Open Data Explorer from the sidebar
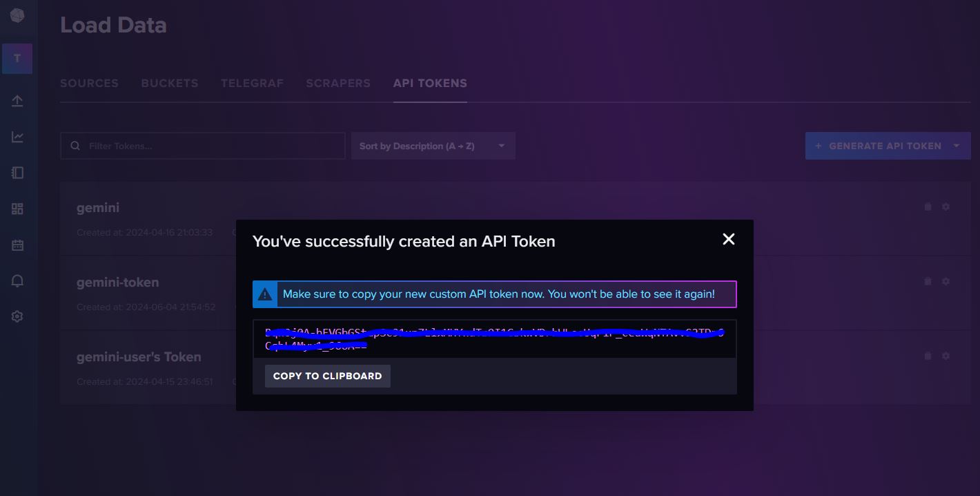The width and height of the screenshot is (980, 496). pos(17,137)
